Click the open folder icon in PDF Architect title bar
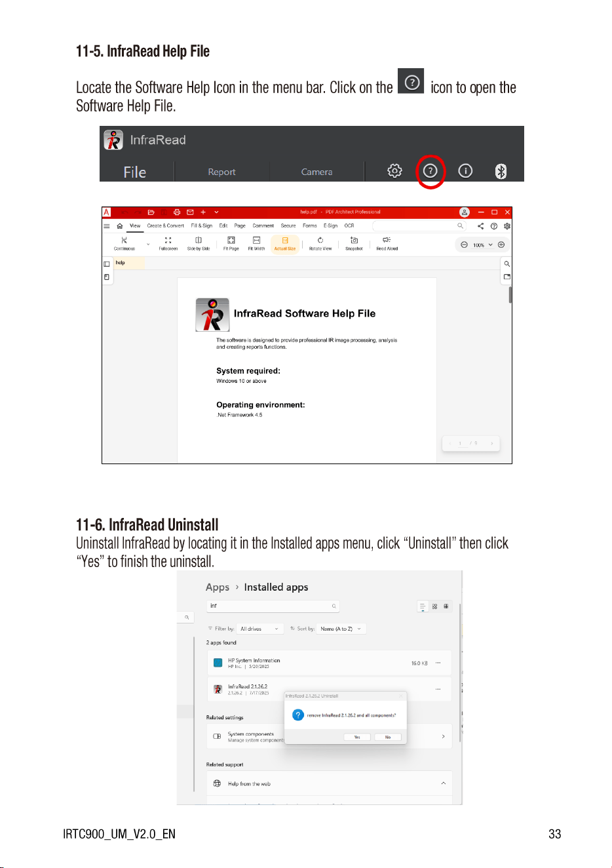The height and width of the screenshot is (868, 612). click(x=151, y=212)
